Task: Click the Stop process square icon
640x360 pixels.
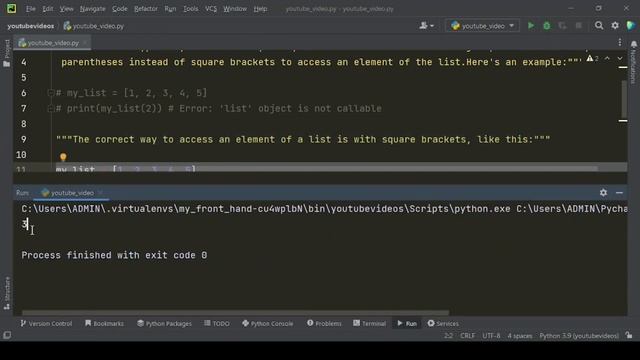Action: pyautogui.click(x=578, y=26)
